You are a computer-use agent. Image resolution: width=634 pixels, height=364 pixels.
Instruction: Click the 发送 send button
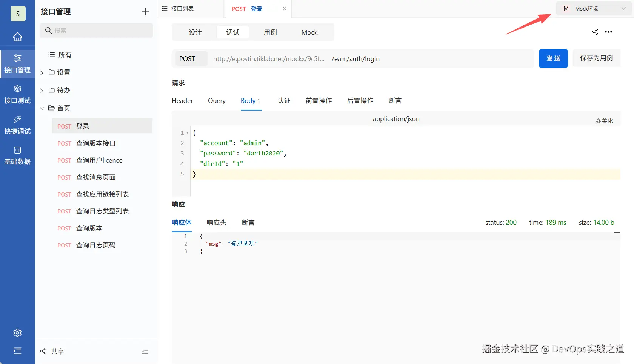[x=553, y=58]
